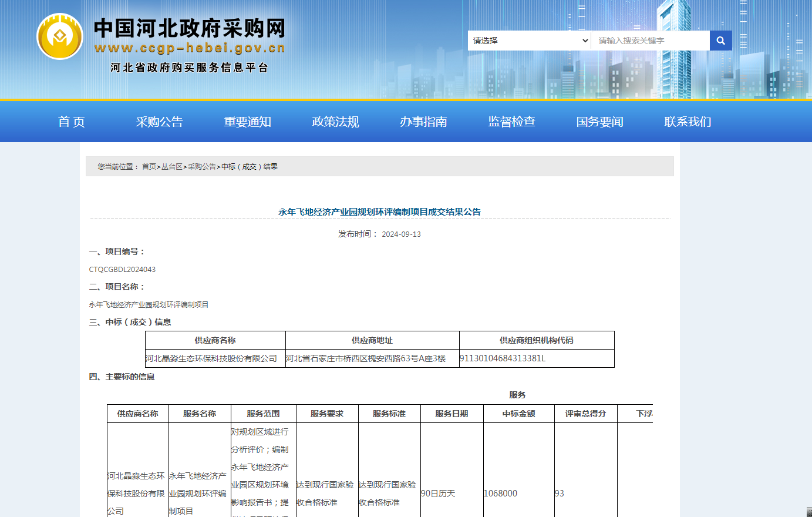Click project number CTQCGBDL2024043
Image resolution: width=812 pixels, height=517 pixels.
(x=122, y=269)
